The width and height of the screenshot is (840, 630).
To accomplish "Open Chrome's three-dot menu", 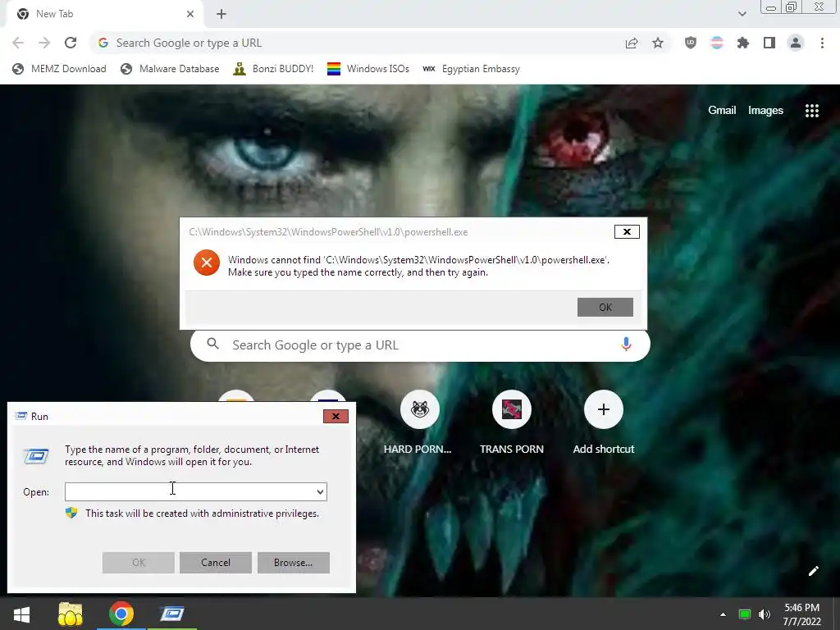I will click(822, 43).
